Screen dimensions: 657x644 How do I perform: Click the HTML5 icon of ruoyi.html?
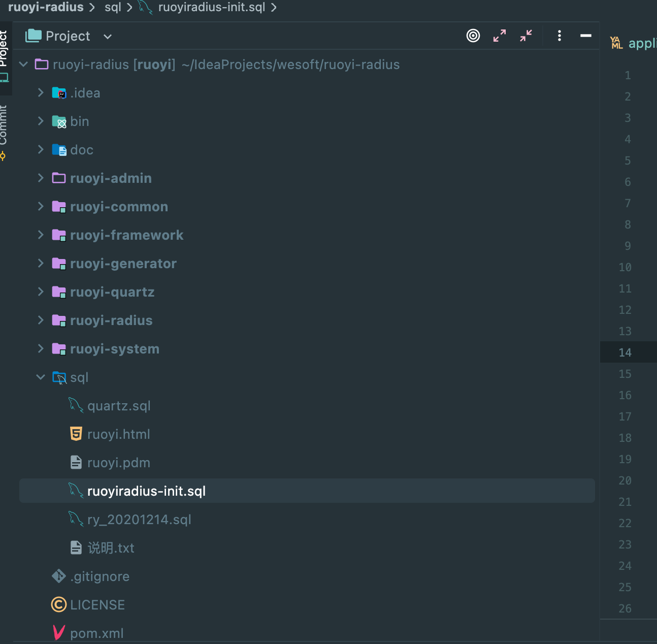click(x=76, y=434)
